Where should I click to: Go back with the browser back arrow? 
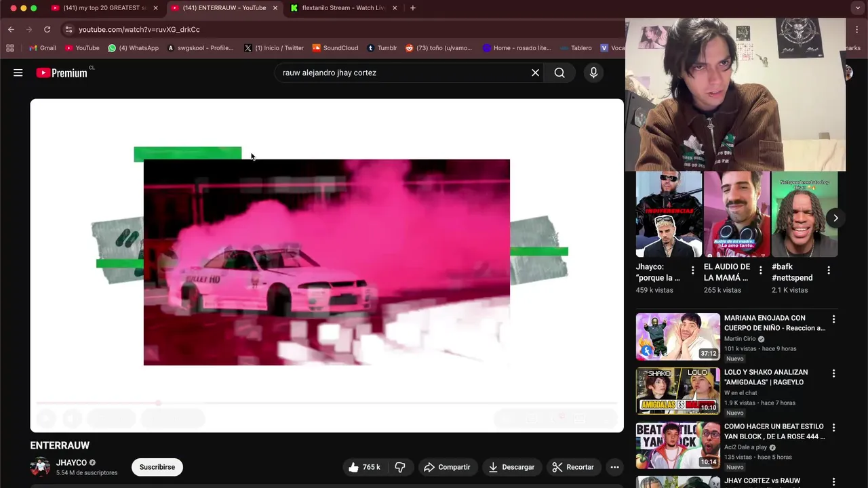point(11,29)
